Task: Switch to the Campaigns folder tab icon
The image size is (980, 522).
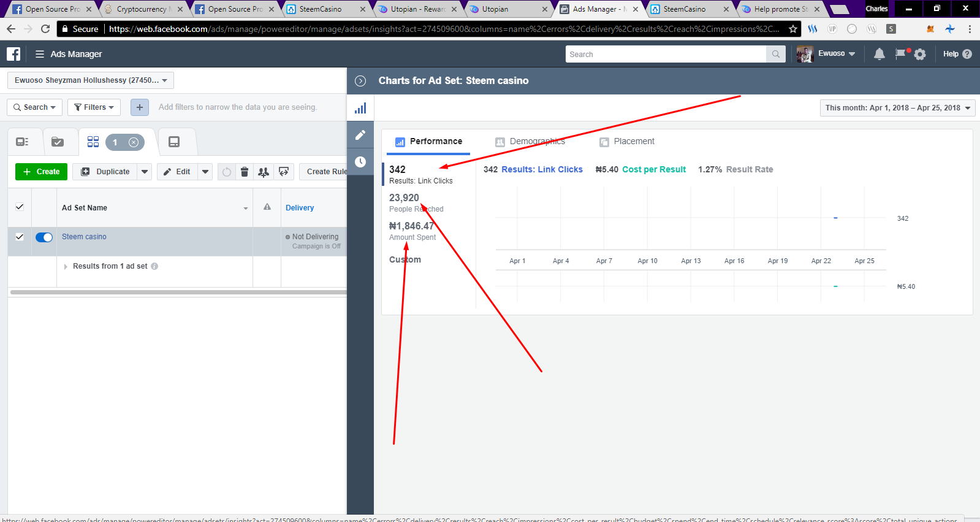Action: pyautogui.click(x=58, y=142)
